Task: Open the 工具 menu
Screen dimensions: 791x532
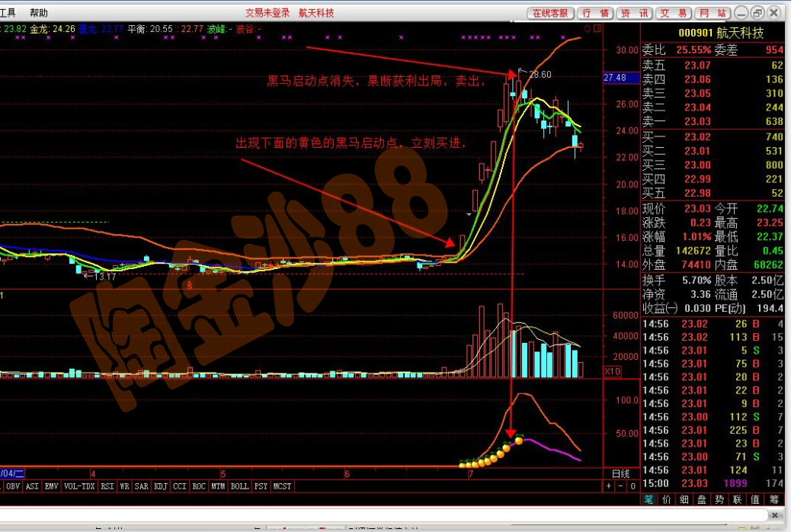Action: (x=8, y=13)
